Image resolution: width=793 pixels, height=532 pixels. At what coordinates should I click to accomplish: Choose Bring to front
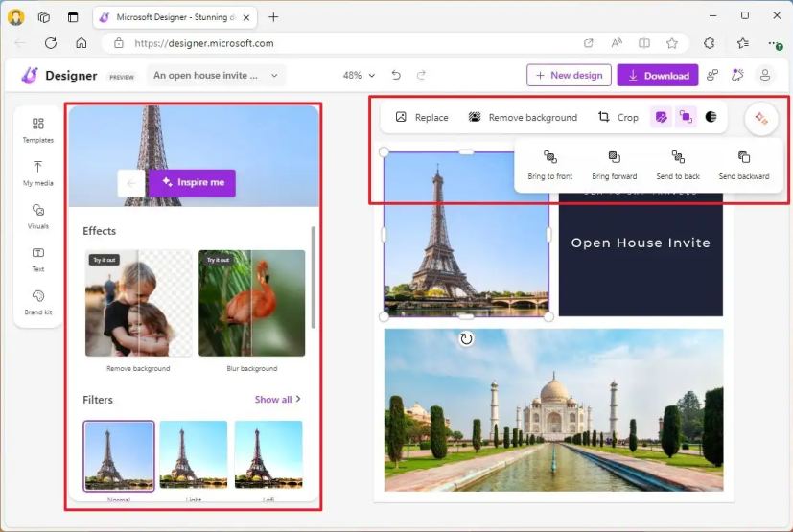(549, 165)
